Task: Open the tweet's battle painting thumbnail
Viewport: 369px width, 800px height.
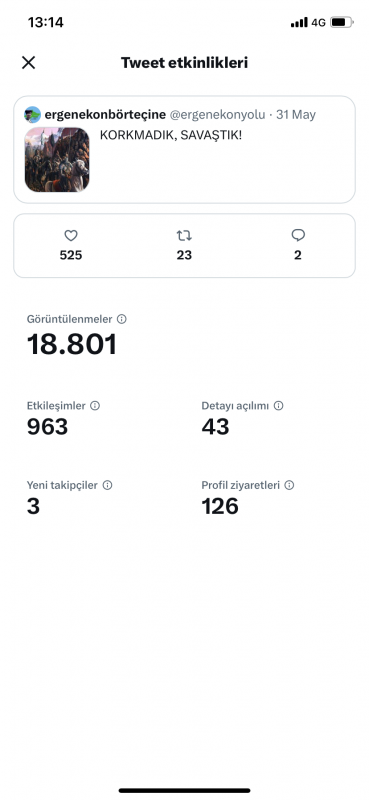Action: point(57,160)
